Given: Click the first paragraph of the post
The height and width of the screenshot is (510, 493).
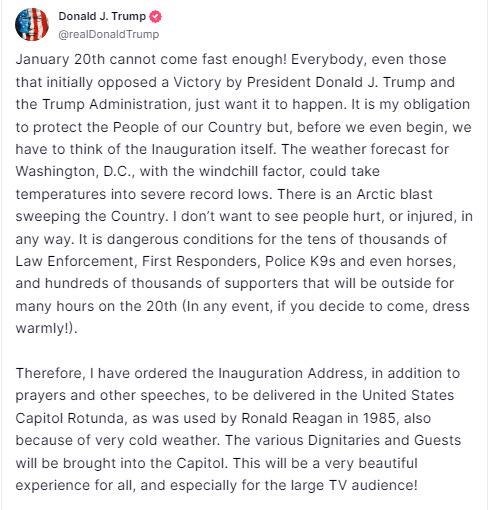Looking at the screenshot, I should pos(244,194).
